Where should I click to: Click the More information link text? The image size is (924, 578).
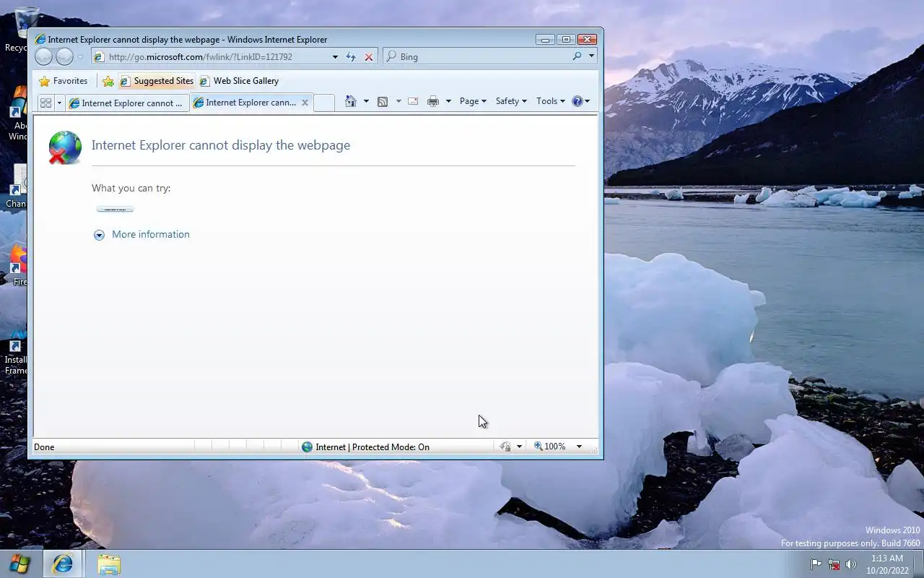coord(151,234)
